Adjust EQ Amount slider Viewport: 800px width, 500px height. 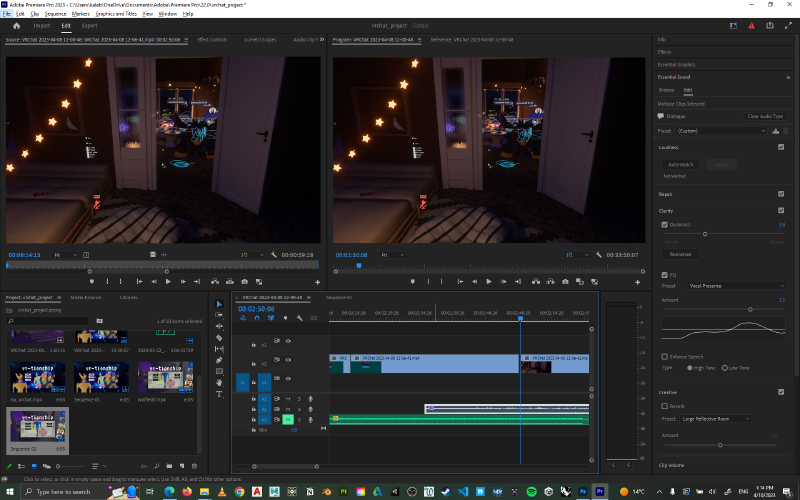[x=750, y=309]
